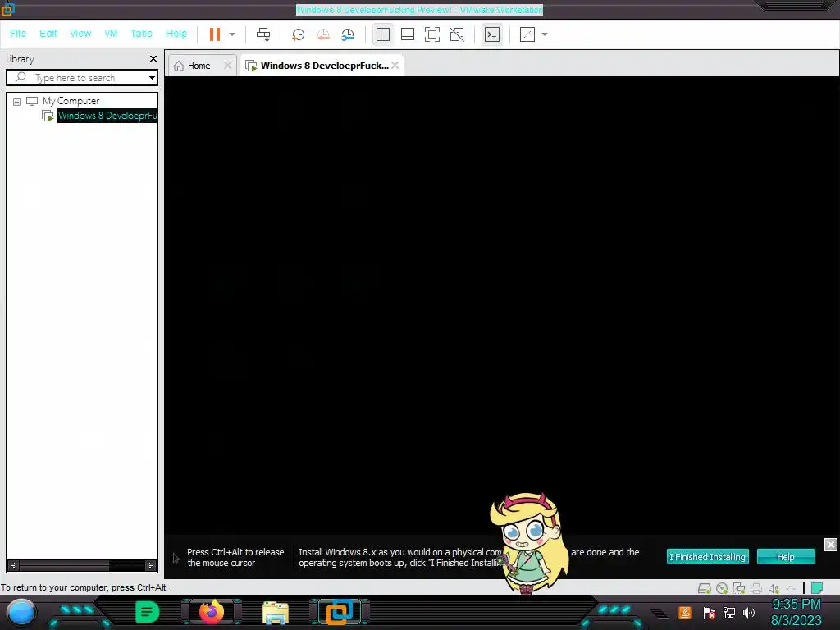Toggle the library sidebar view

pos(382,34)
